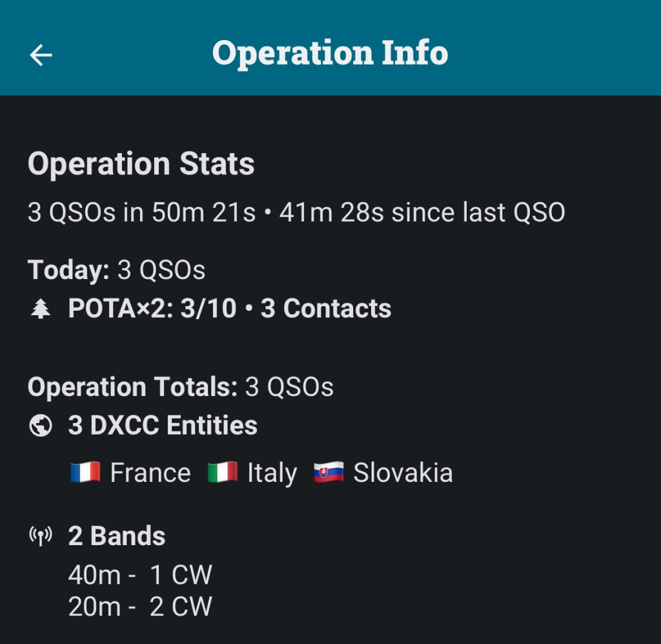Click the 3 QSOs in 50m 21s summary
The width and height of the screenshot is (661, 644).
click(141, 213)
